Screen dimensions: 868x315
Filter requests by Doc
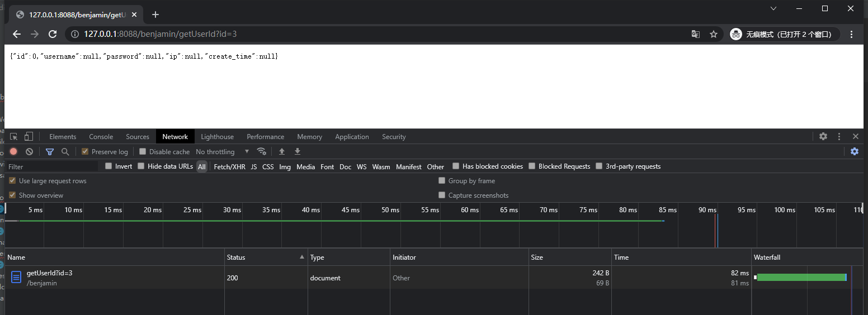click(346, 166)
